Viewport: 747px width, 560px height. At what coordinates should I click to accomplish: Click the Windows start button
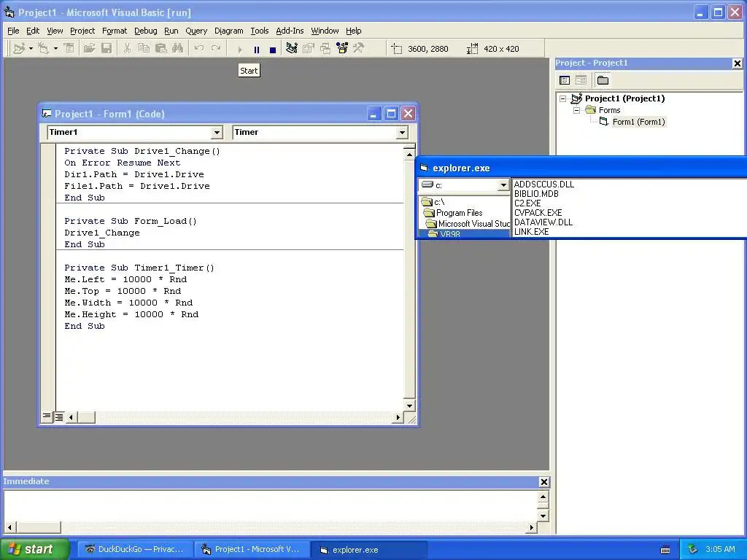pos(34,549)
